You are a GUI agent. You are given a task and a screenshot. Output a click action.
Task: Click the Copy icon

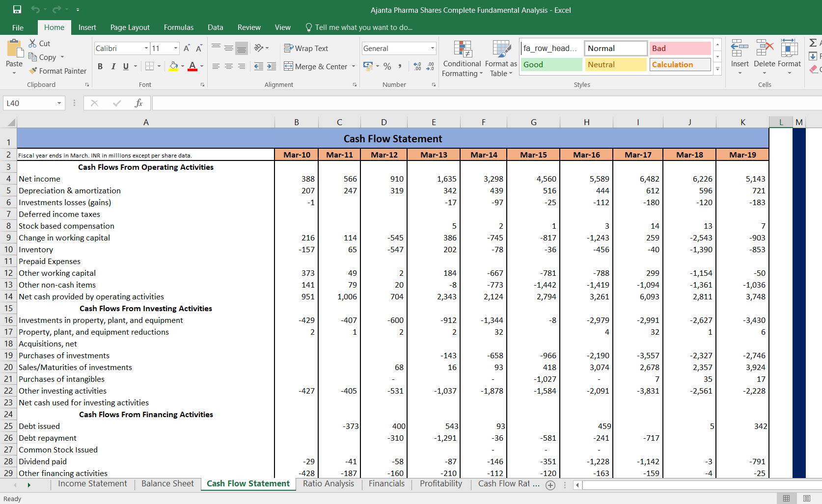(x=33, y=57)
